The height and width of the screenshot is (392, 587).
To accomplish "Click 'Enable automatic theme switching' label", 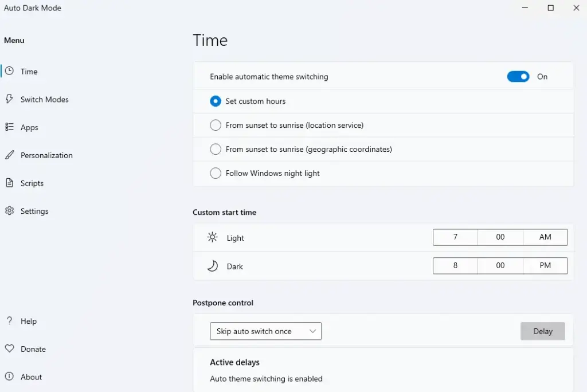I will pos(269,77).
